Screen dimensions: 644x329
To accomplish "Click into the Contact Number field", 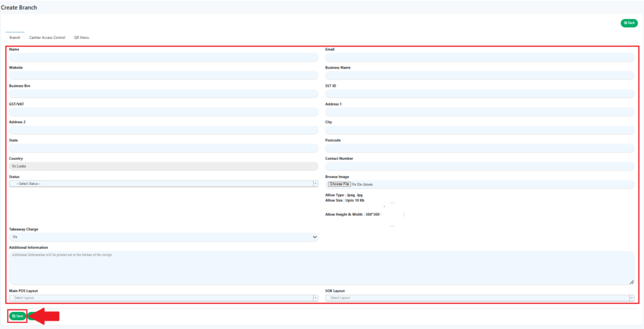I will [x=479, y=167].
